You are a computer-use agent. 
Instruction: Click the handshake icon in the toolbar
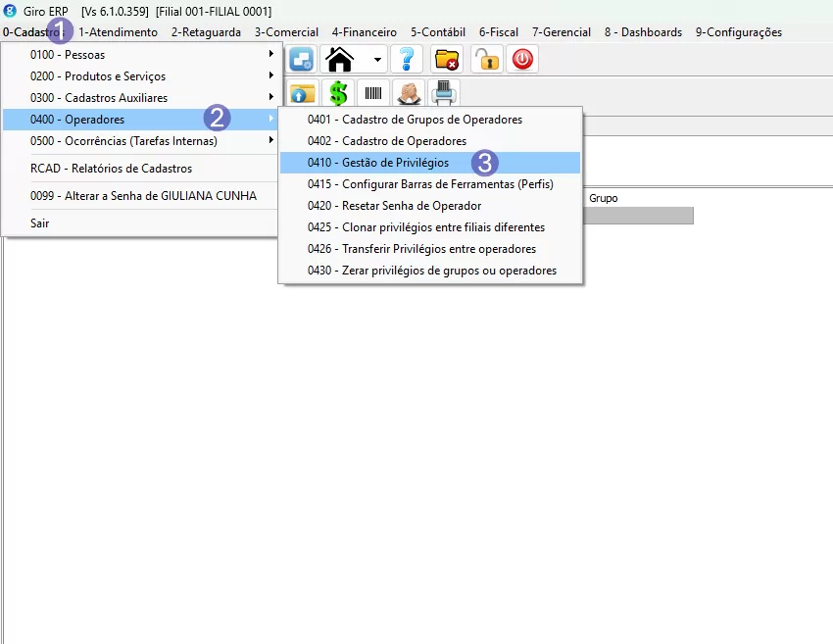[408, 94]
